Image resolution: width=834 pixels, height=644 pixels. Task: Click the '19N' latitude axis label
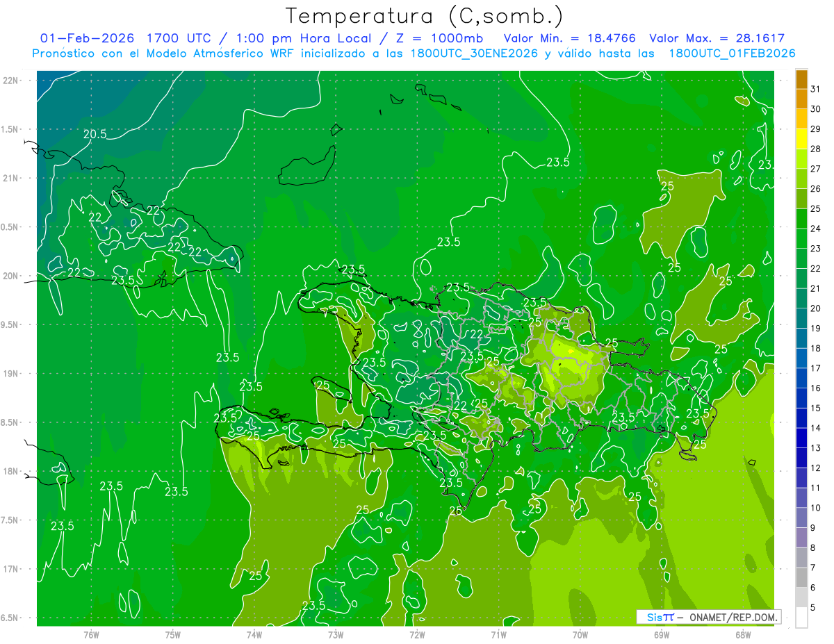(11, 374)
